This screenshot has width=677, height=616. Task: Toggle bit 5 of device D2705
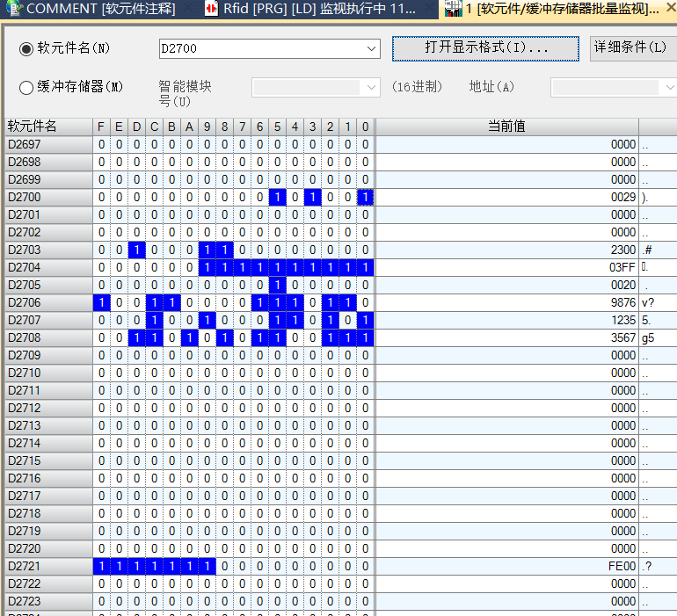(x=277, y=285)
